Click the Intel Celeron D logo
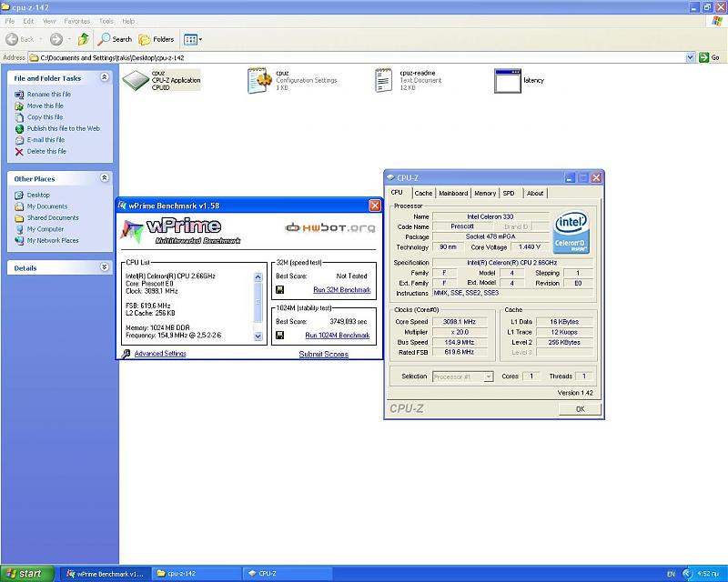728x582 pixels. [571, 232]
